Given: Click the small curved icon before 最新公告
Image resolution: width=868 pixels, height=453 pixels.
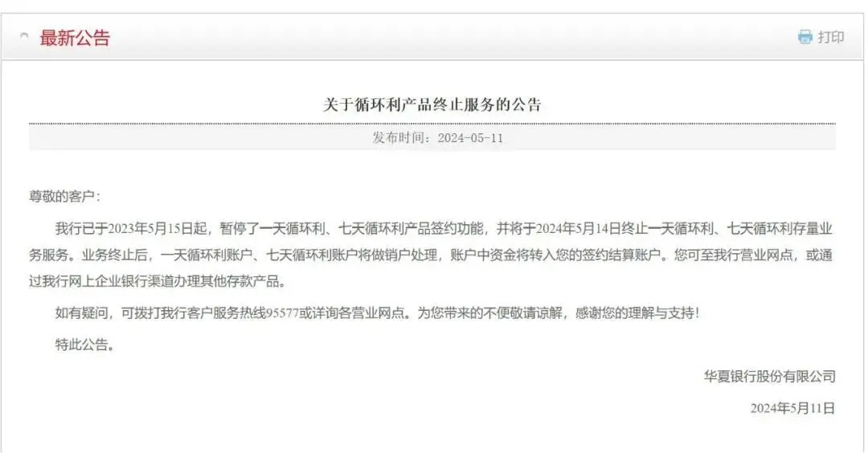Looking at the screenshot, I should tap(24, 36).
